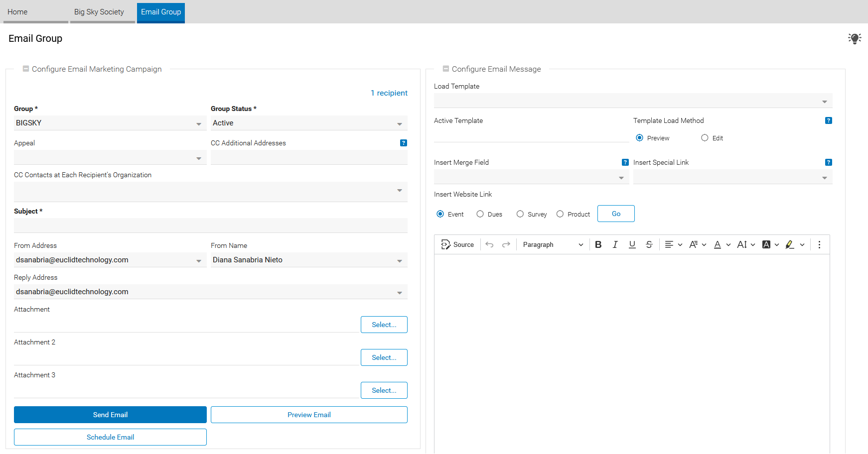Switch to the Home tab
This screenshot has height=454, width=868.
(x=36, y=12)
